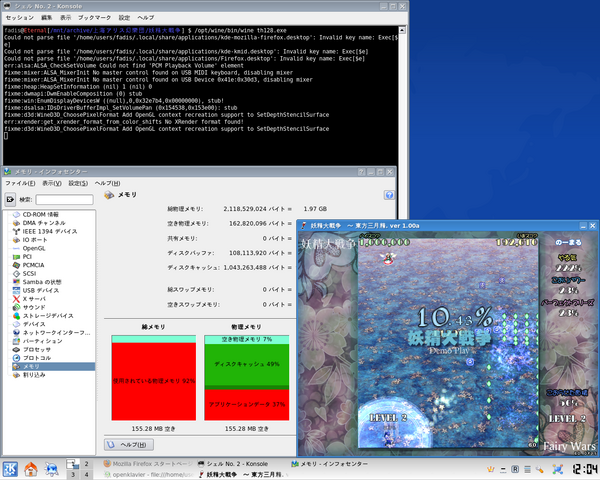600x480 pixels.
Task: Click the Konsole window title icon
Action: 7,6
